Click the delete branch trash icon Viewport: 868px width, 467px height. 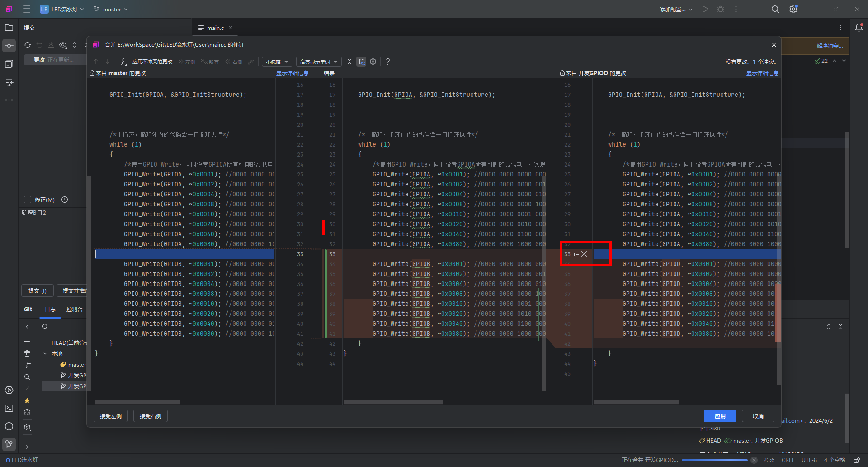[x=27, y=353]
